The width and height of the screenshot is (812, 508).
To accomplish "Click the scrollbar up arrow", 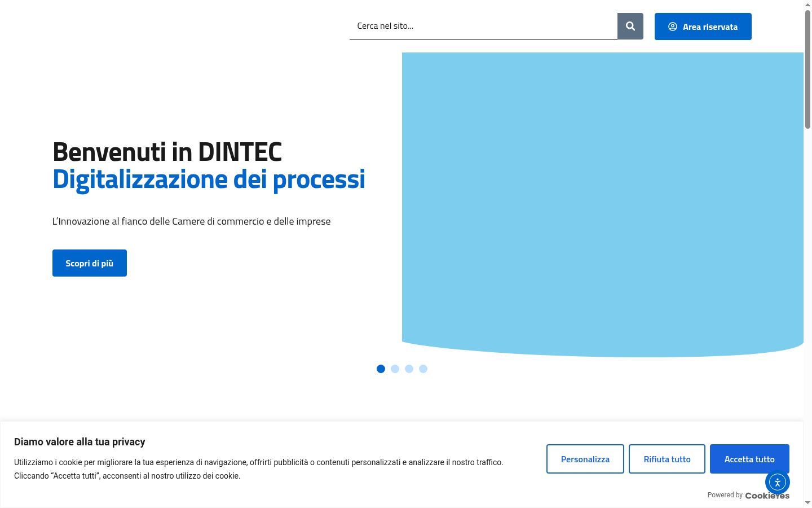I will click(x=807, y=4).
